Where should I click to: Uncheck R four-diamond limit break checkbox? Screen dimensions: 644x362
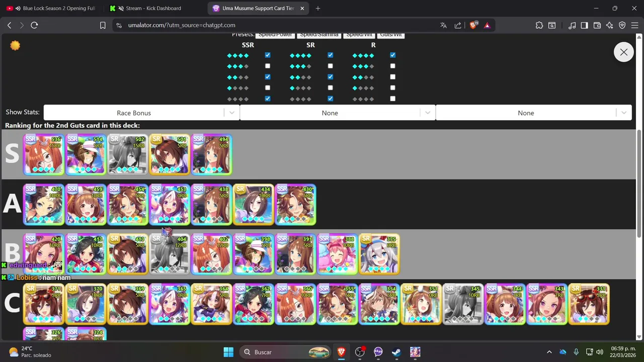tap(392, 55)
